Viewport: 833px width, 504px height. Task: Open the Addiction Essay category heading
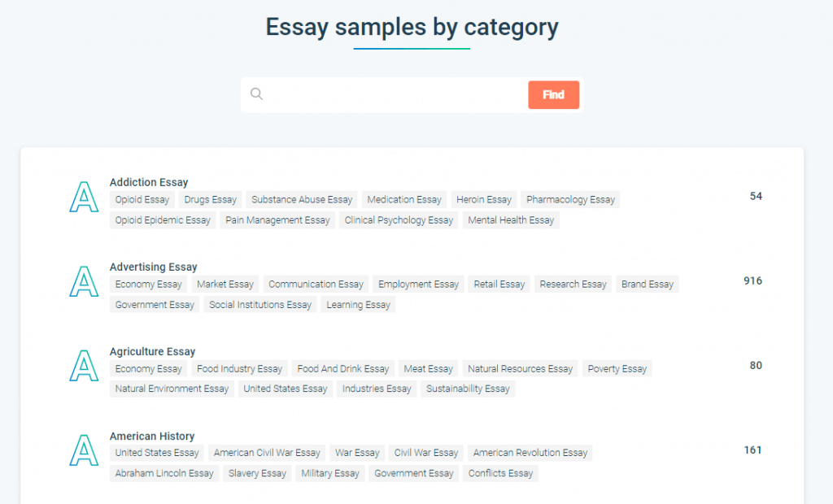tap(148, 182)
